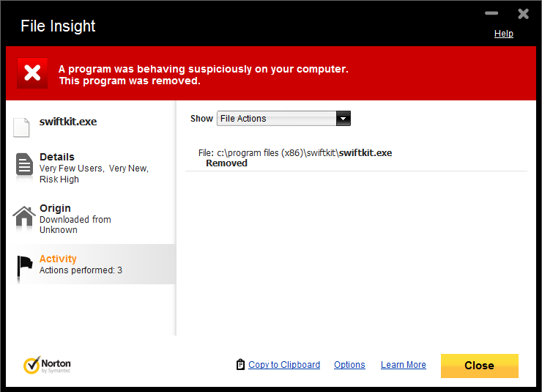The image size is (542, 392).
Task: Click Copy to Clipboard link
Action: click(284, 365)
